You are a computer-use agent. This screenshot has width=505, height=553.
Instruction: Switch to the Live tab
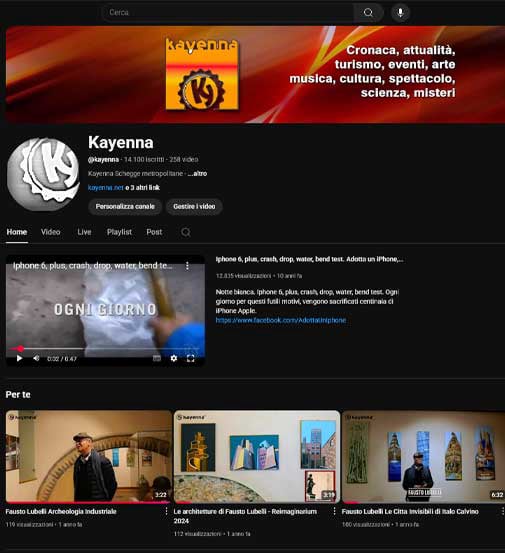click(x=84, y=232)
